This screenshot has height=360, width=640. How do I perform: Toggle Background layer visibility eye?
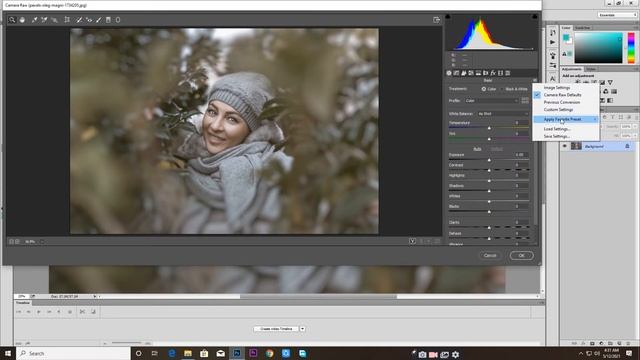(x=565, y=146)
